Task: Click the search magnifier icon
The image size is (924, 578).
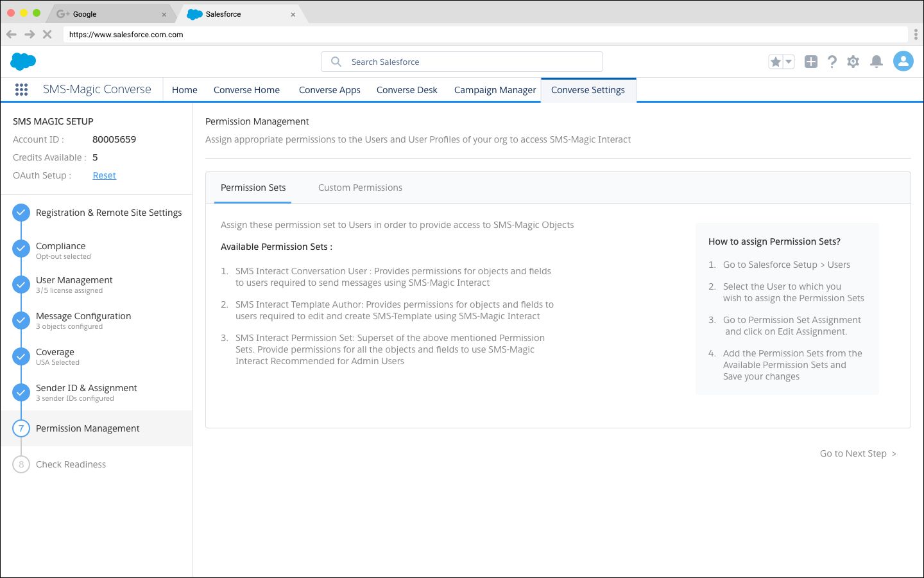Action: pyautogui.click(x=336, y=62)
